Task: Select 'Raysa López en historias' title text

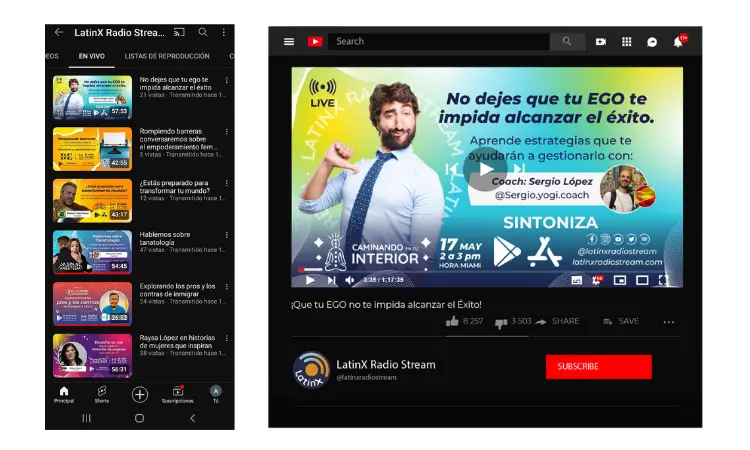Action: (177, 341)
